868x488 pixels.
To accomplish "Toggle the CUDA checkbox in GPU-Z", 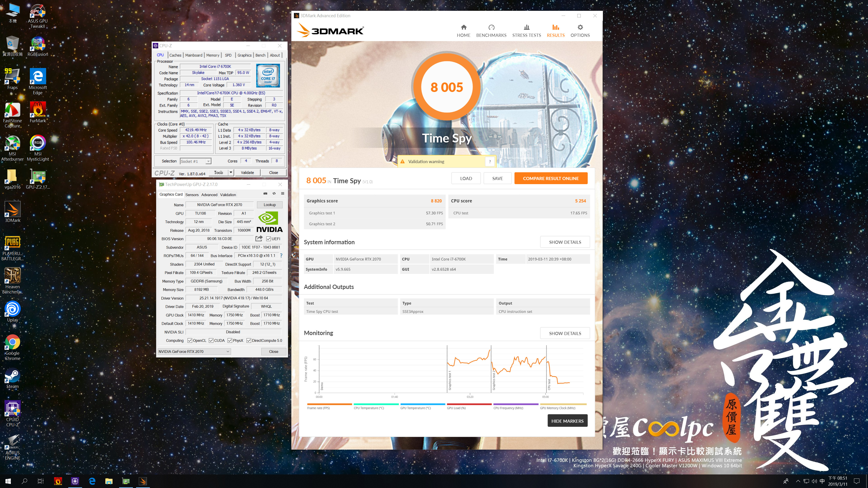I will point(211,340).
